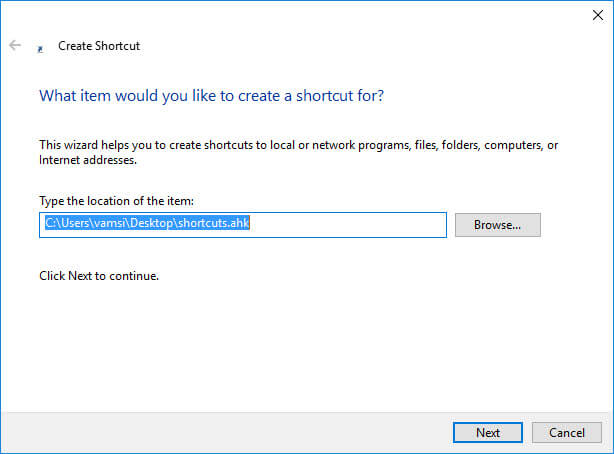The image size is (614, 454).
Task: Click the blank space right of Browse button
Action: click(x=576, y=225)
